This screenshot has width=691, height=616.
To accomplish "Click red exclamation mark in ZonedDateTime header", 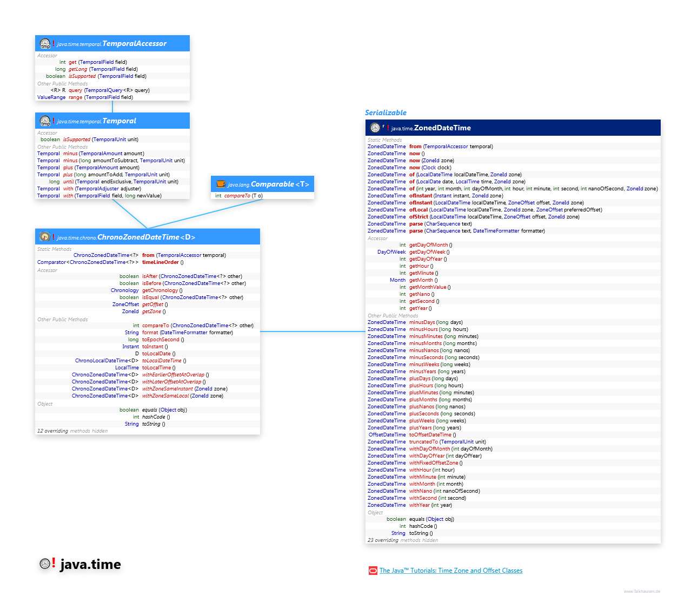I will (388, 128).
